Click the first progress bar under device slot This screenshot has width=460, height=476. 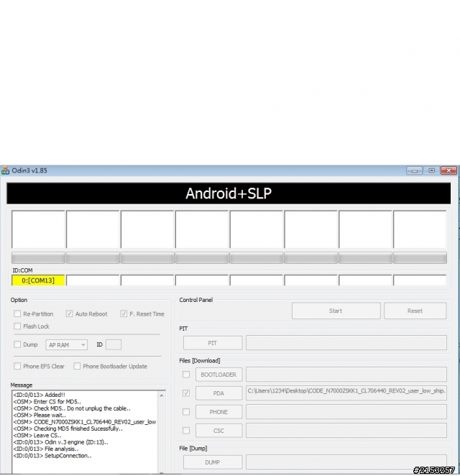[38, 258]
